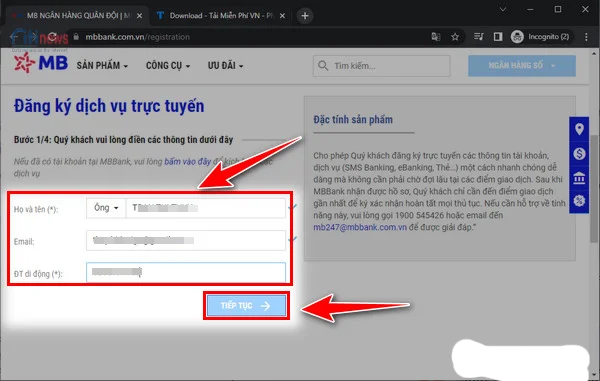Click the location pin sidebar icon
Viewport: 600px width, 381px height.
[x=579, y=129]
